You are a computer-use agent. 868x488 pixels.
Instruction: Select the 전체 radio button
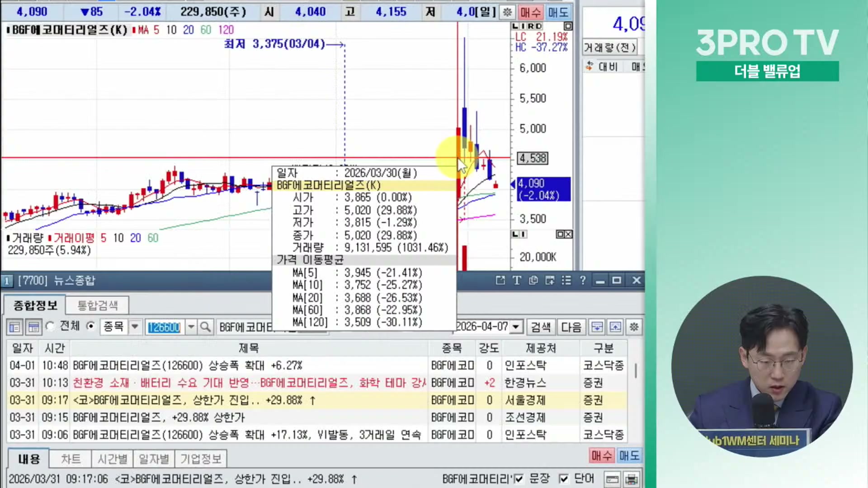pos(50,326)
